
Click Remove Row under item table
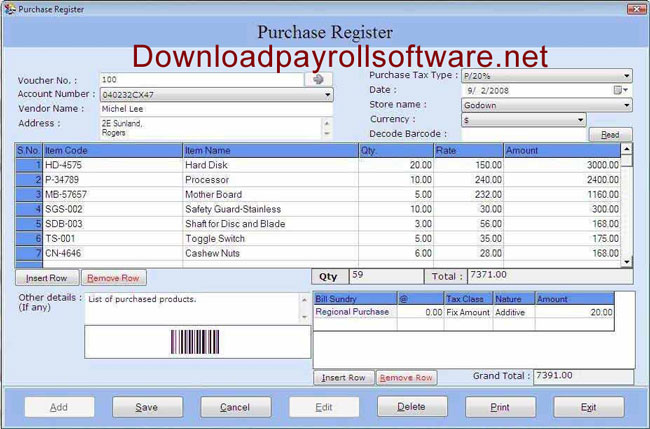(x=113, y=278)
